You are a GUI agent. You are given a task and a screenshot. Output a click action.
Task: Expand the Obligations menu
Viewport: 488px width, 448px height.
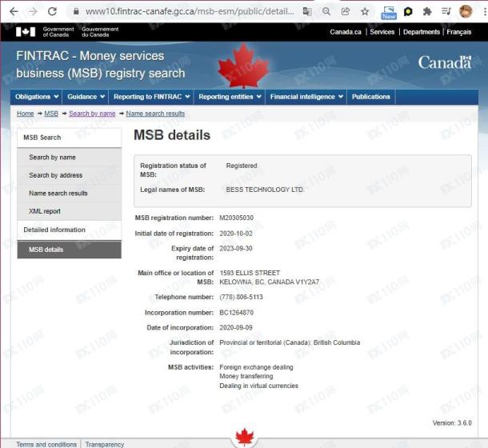[37, 97]
